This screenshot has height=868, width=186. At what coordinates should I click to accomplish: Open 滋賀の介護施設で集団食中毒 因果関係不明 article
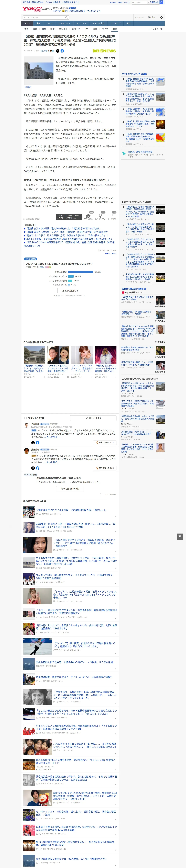[72, 859]
